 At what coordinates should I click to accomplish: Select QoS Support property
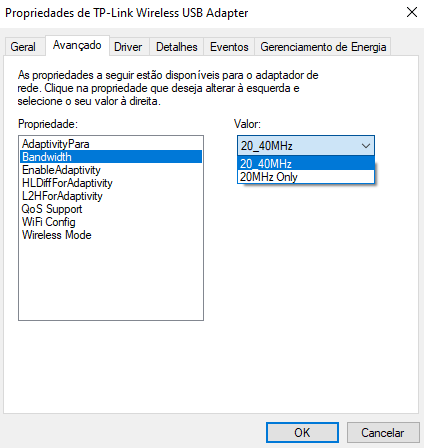pyautogui.click(x=111, y=209)
